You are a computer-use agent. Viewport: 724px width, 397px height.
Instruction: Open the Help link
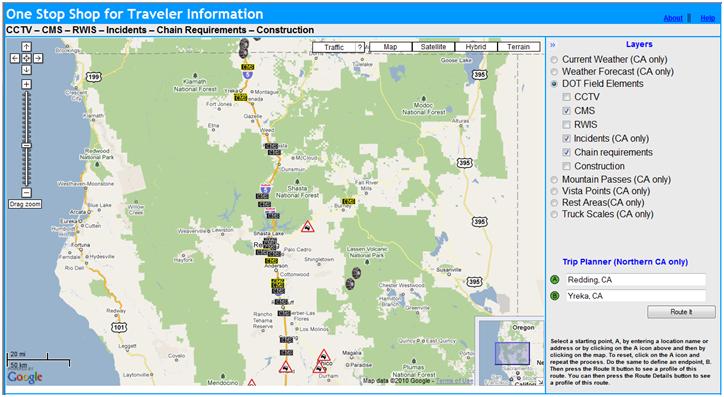point(707,18)
